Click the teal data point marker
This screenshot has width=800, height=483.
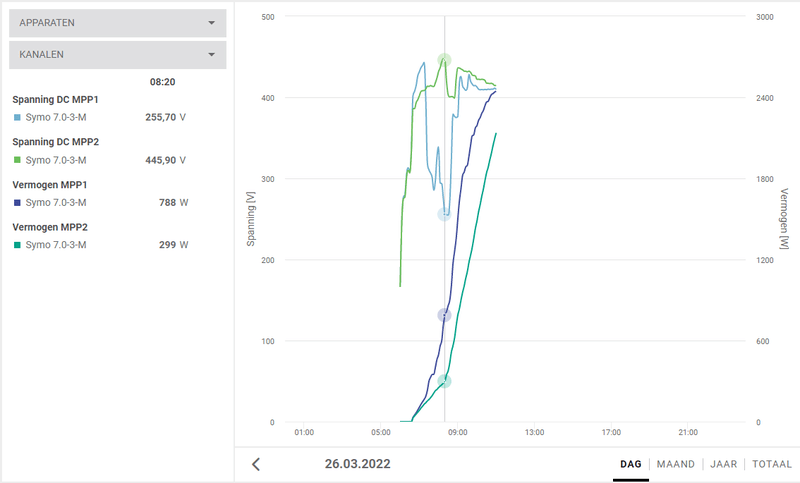(x=444, y=381)
